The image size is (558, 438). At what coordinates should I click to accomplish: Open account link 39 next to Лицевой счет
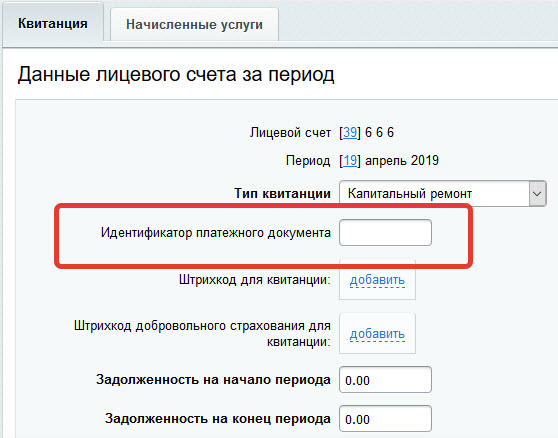[350, 132]
